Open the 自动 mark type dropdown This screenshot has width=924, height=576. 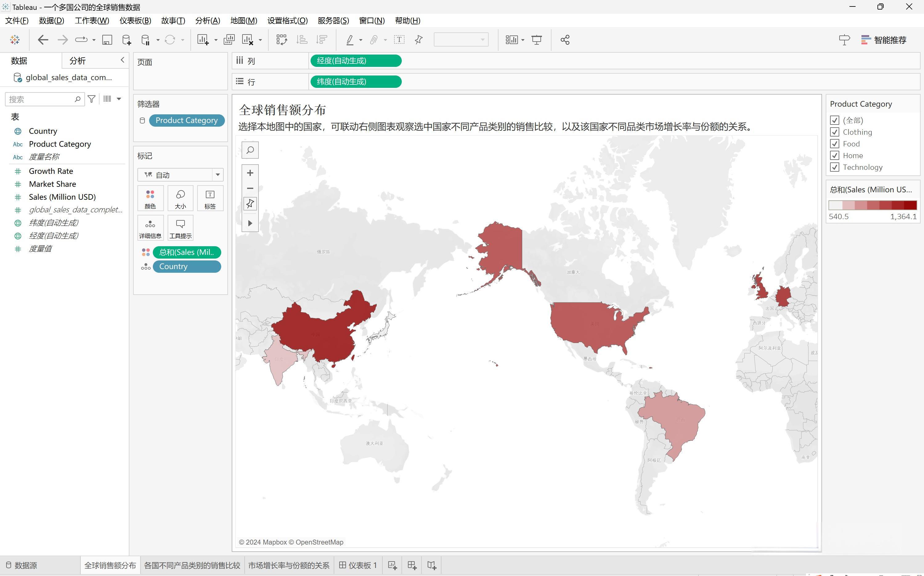pos(217,174)
